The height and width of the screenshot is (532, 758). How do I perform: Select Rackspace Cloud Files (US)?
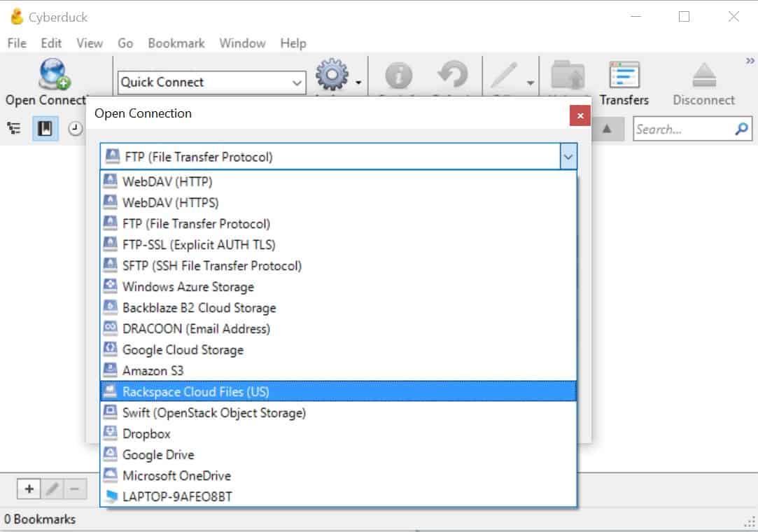[x=338, y=391]
